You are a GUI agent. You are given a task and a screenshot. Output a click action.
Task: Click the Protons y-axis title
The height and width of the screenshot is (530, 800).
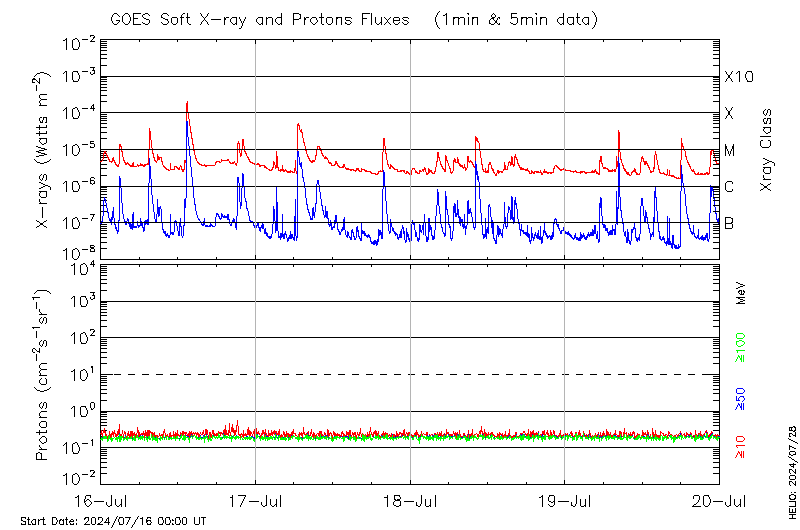44,375
